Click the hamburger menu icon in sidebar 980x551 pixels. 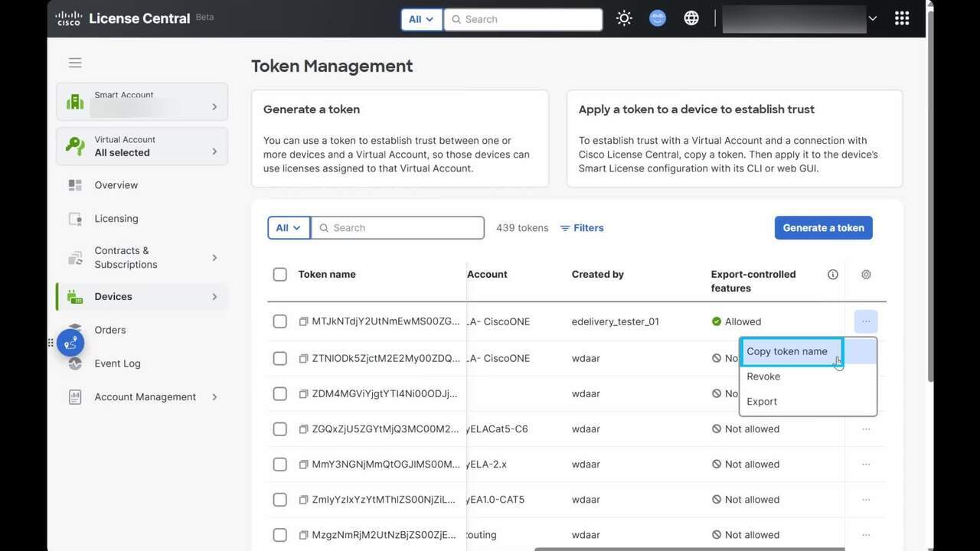(75, 63)
